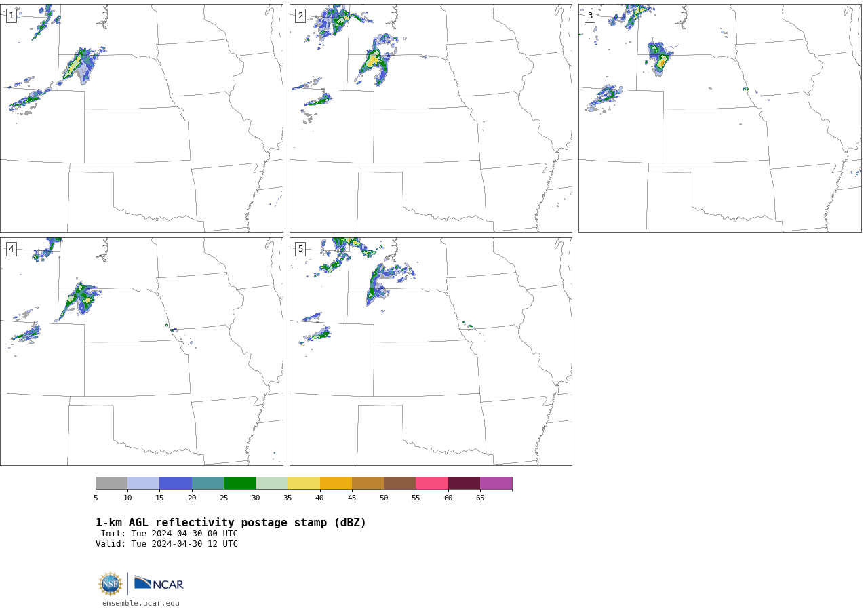Click the gray 5-10 dBZ color swatch
The height and width of the screenshot is (611, 868).
111,483
